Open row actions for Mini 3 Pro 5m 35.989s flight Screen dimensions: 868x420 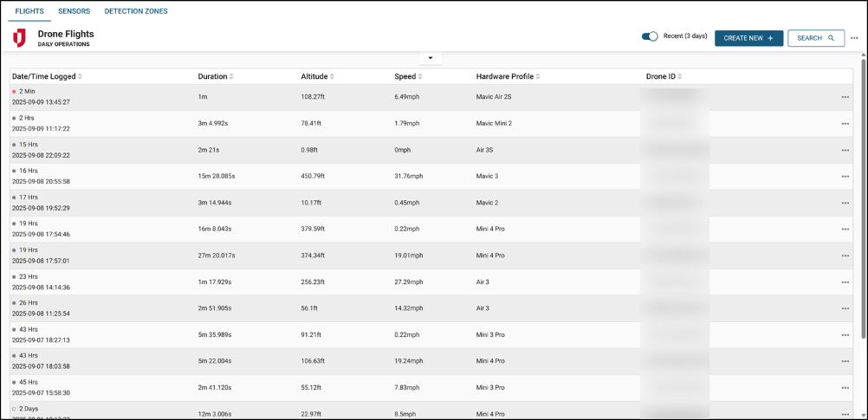tap(845, 335)
